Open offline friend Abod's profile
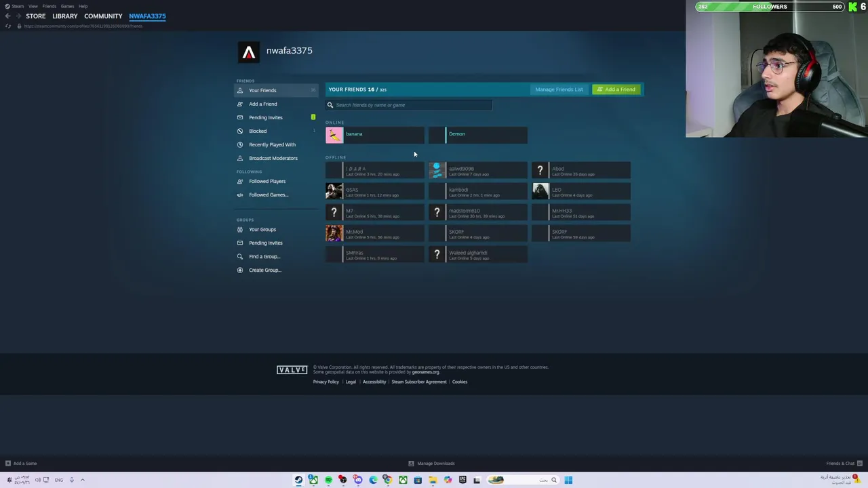868x488 pixels. click(x=581, y=171)
